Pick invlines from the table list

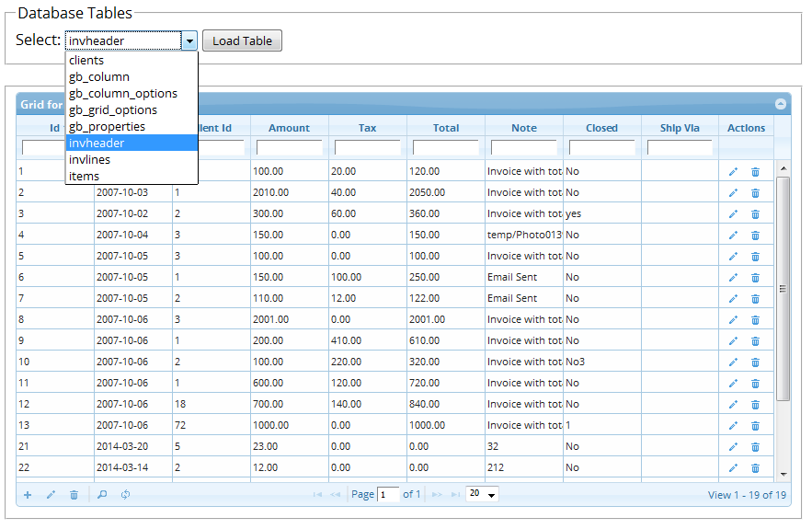pyautogui.click(x=90, y=160)
